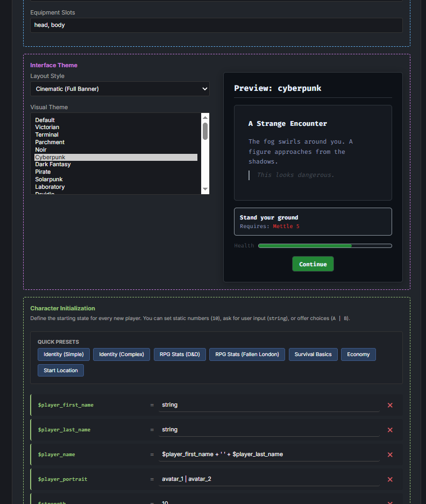Open the Layout Style dropdown
426x504 pixels.
pyautogui.click(x=120, y=89)
